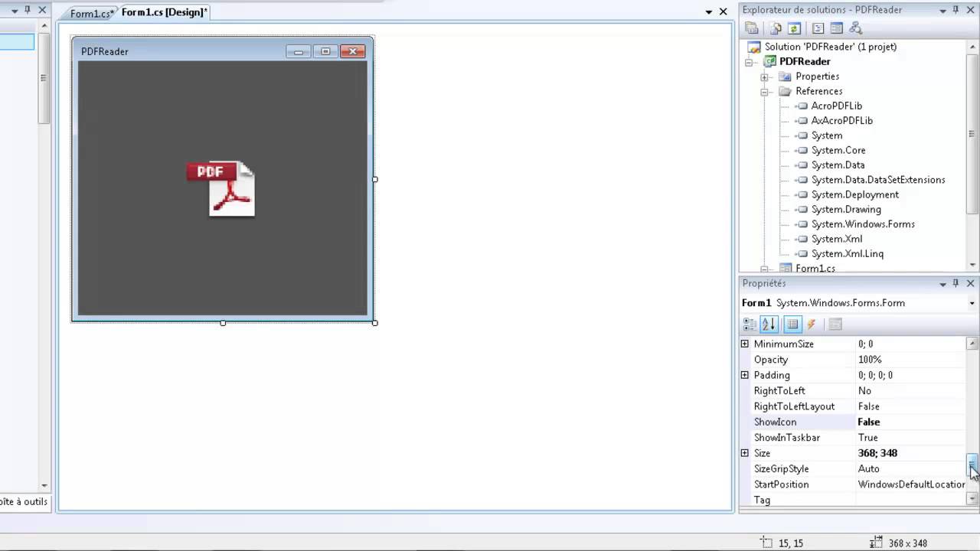Open the Solution Explorer window options dropdown
Image resolution: width=980 pixels, height=551 pixels.
pyautogui.click(x=942, y=10)
